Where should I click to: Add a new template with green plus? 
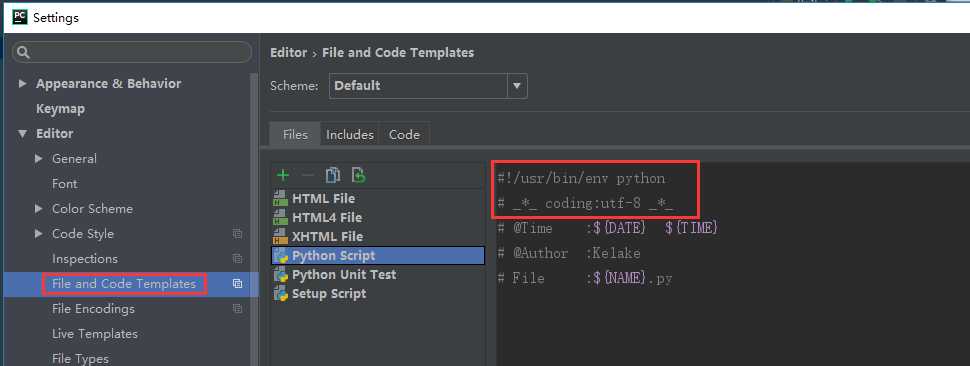[x=283, y=176]
